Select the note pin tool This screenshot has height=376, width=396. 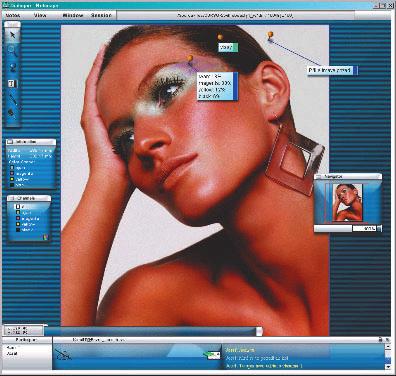12,67
